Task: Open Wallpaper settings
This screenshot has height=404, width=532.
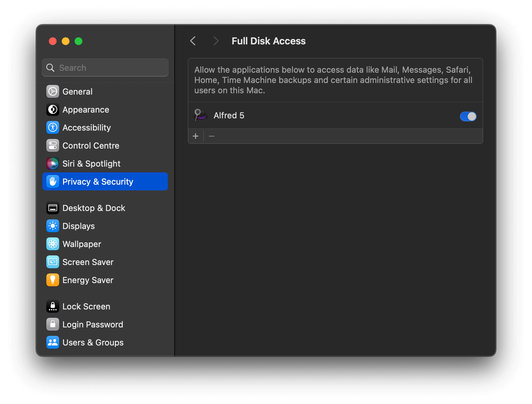Action: coord(52,244)
